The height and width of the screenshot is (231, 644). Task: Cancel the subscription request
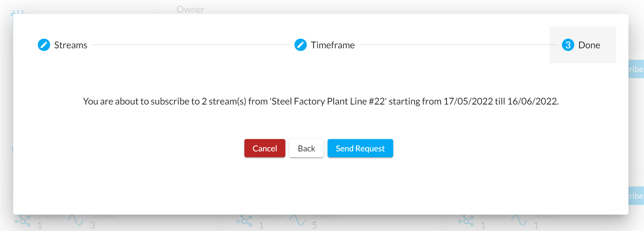pos(265,148)
